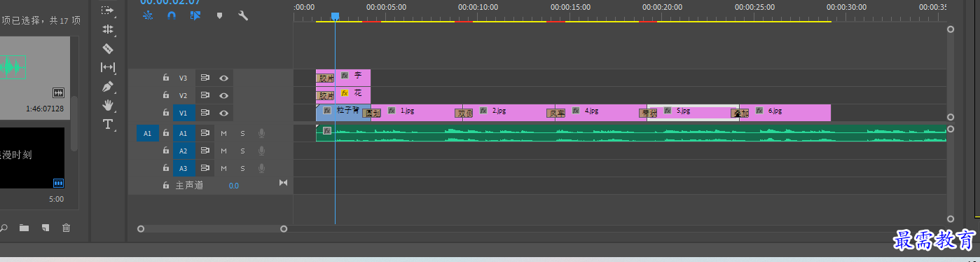Viewport: 980px width, 262px height.
Task: Click the blue playhead marker on the ruler
Action: [335, 16]
